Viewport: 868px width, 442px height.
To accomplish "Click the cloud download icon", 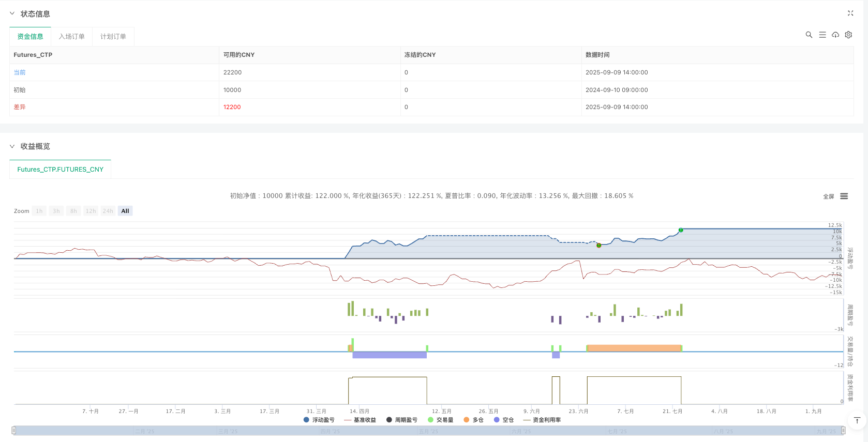I will [835, 35].
